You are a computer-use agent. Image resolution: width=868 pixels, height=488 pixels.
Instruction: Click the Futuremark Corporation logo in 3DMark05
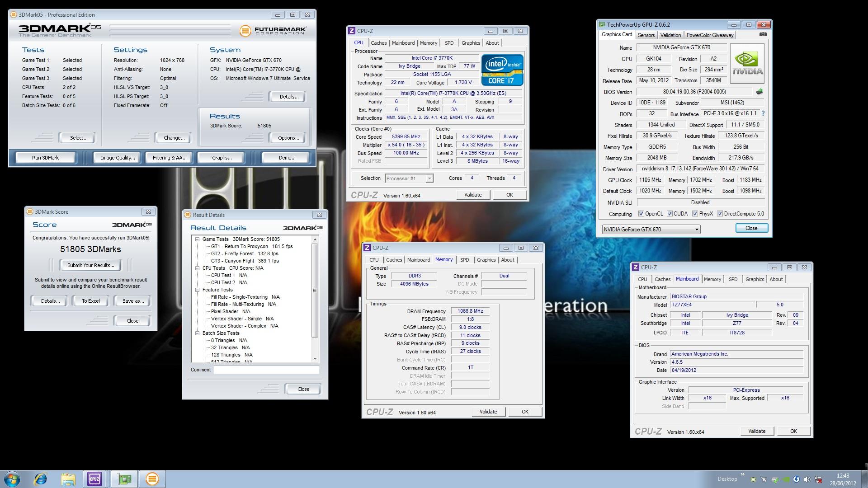[x=273, y=31]
